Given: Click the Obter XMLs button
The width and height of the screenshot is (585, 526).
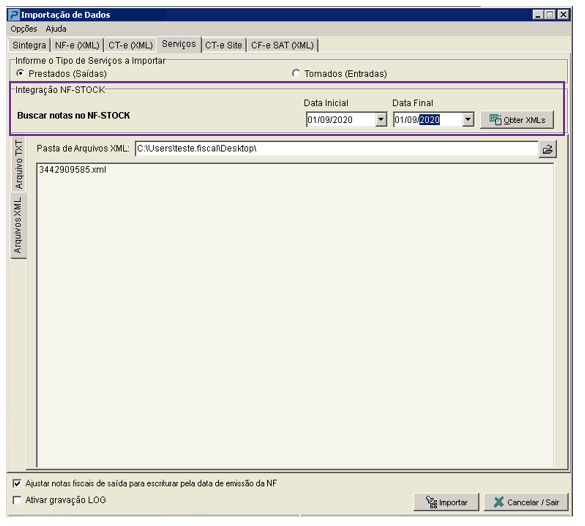Looking at the screenshot, I should click(x=517, y=120).
